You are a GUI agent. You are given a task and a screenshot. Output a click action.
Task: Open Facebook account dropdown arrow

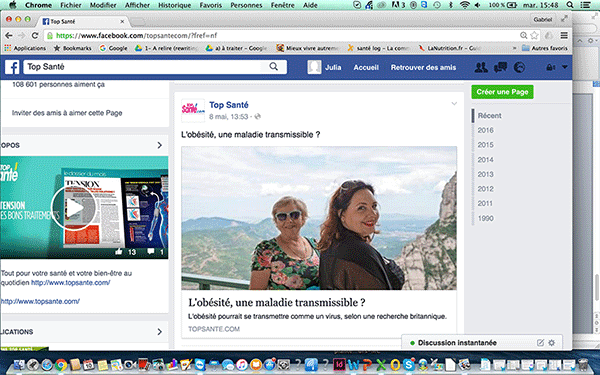click(x=564, y=67)
